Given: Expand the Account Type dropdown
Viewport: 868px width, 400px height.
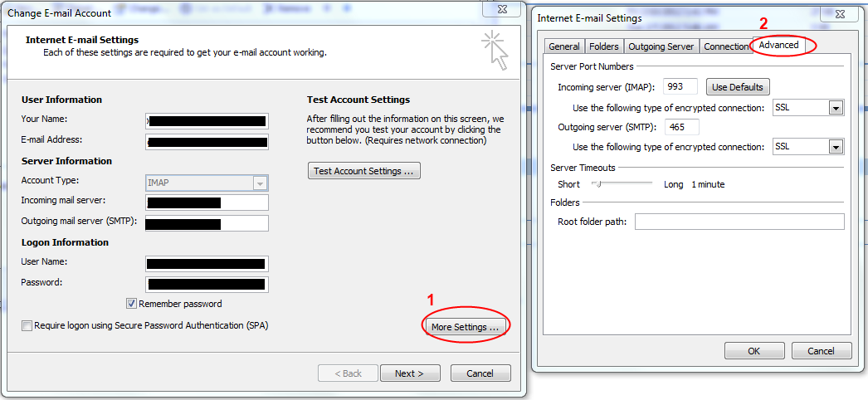Looking at the screenshot, I should coord(261,183).
